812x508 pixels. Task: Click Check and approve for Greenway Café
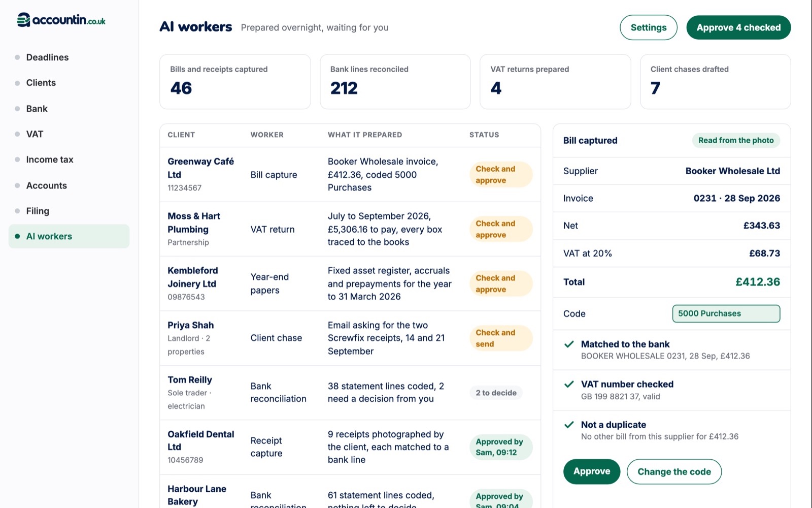[x=501, y=175]
